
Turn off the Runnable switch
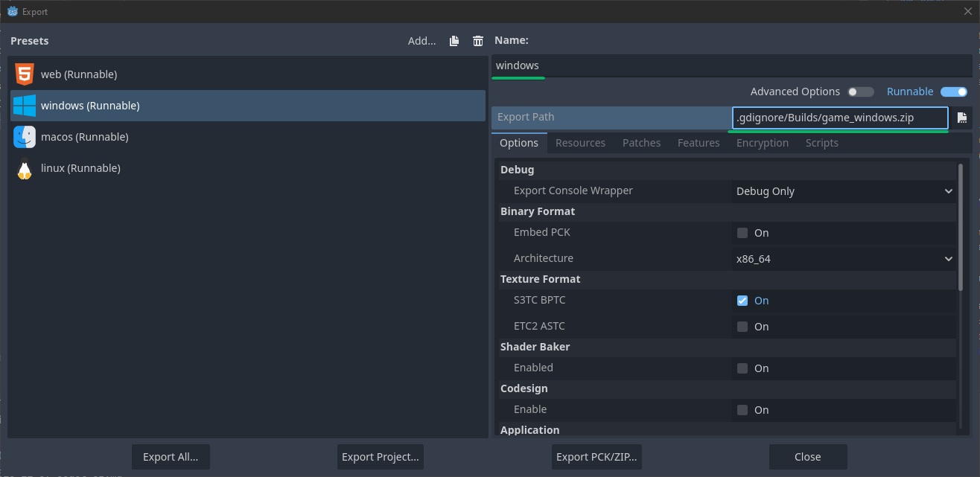(954, 92)
